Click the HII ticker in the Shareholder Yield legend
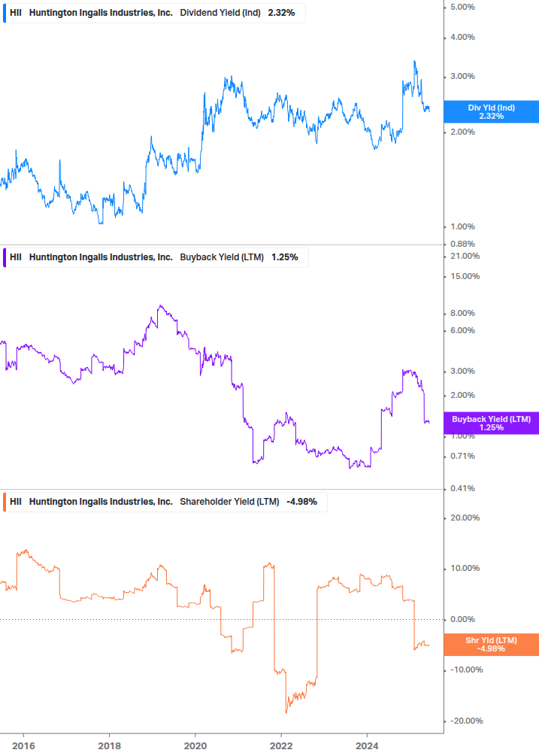Viewport: 539px width, 756px height. [x=16, y=502]
